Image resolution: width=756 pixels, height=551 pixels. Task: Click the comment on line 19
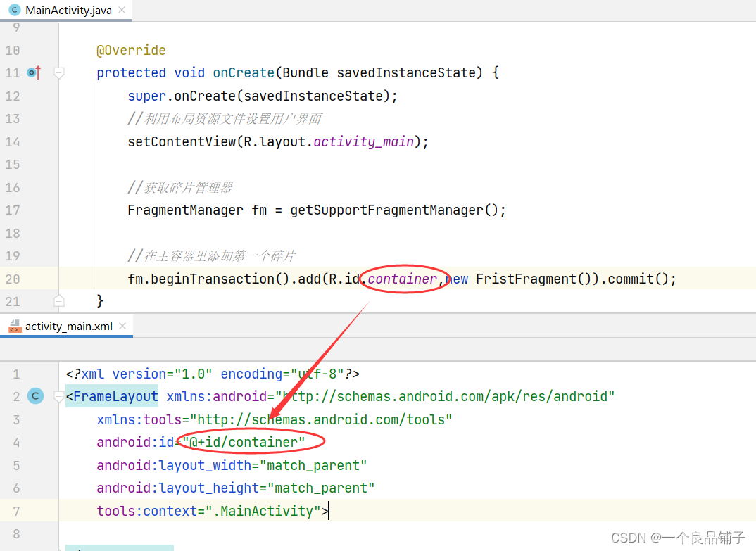click(212, 256)
